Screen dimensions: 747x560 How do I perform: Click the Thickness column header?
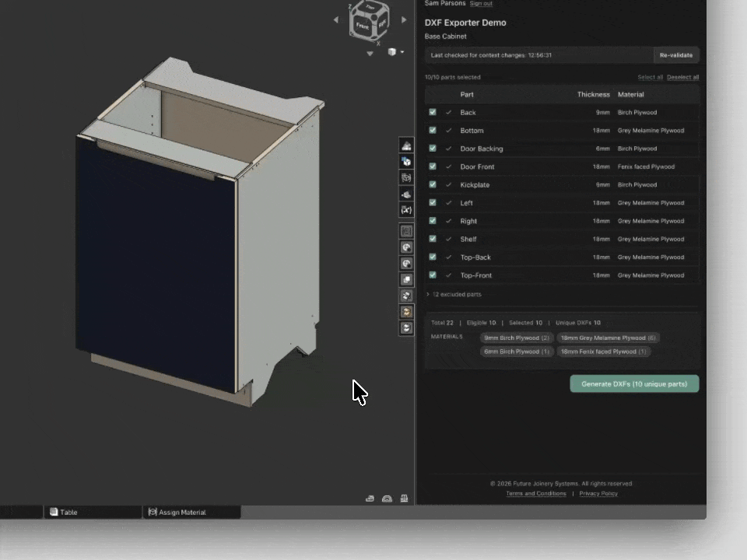(593, 94)
